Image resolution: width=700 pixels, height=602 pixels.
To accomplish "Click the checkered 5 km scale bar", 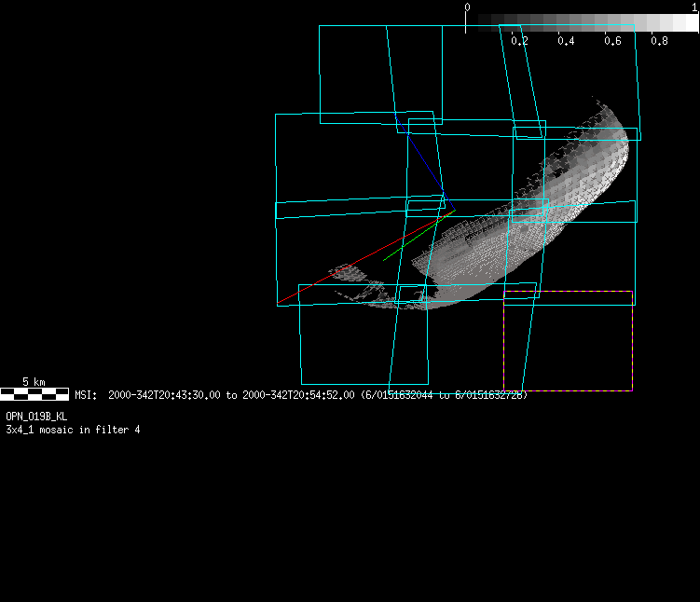I will [x=34, y=393].
